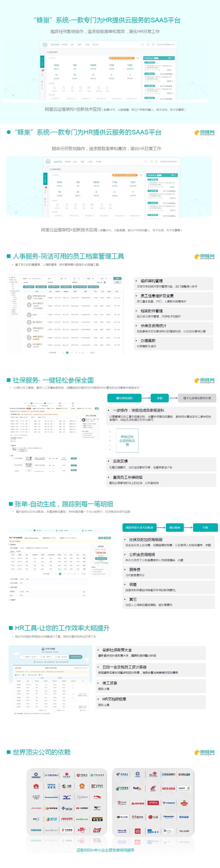Click the 付款 step button
The image size is (220, 868).
pos(205,528)
